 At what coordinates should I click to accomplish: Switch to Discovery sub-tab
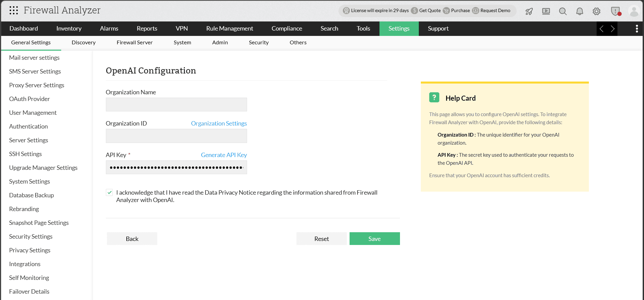point(83,43)
